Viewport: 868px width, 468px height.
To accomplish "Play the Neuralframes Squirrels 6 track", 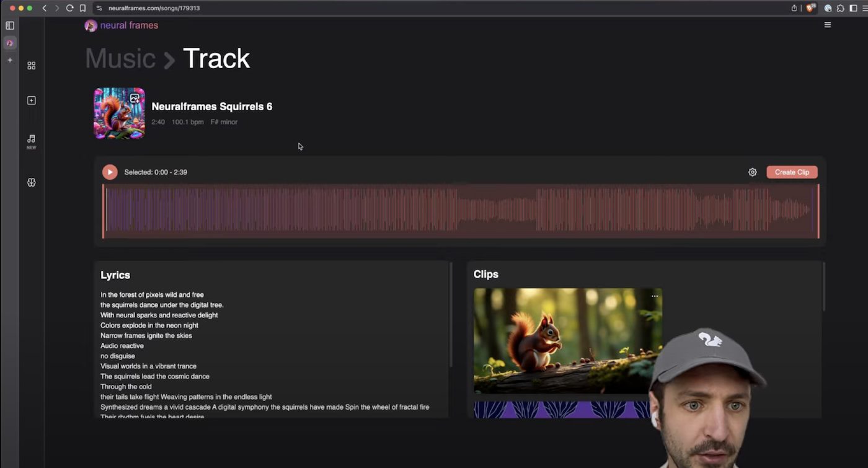I will tap(110, 172).
